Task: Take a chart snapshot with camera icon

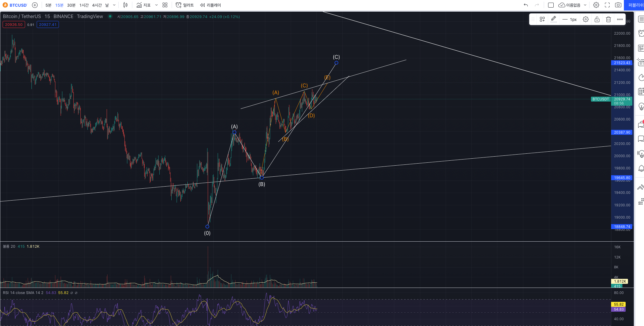Action: (618, 5)
